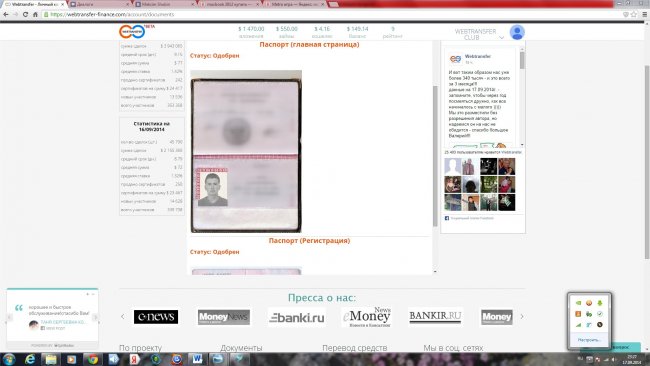
Task: Click the Паспорт (Регистрация) heading
Action: coord(309,240)
